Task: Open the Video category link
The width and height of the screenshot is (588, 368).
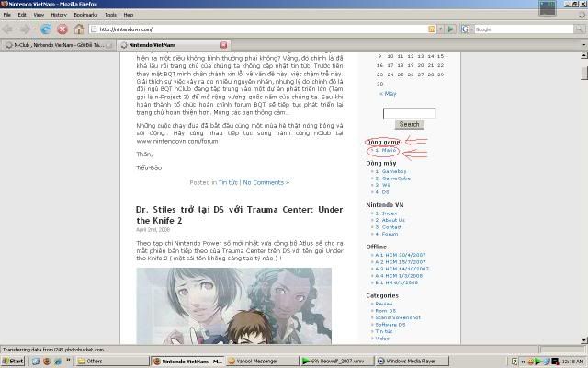Action: tap(382, 339)
